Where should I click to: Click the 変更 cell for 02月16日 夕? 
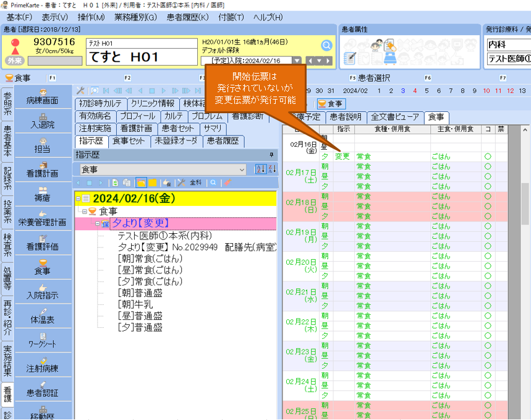[x=342, y=156]
